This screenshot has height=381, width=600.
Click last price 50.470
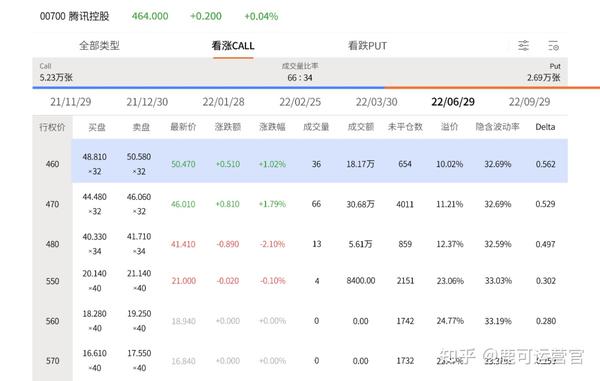(x=183, y=164)
